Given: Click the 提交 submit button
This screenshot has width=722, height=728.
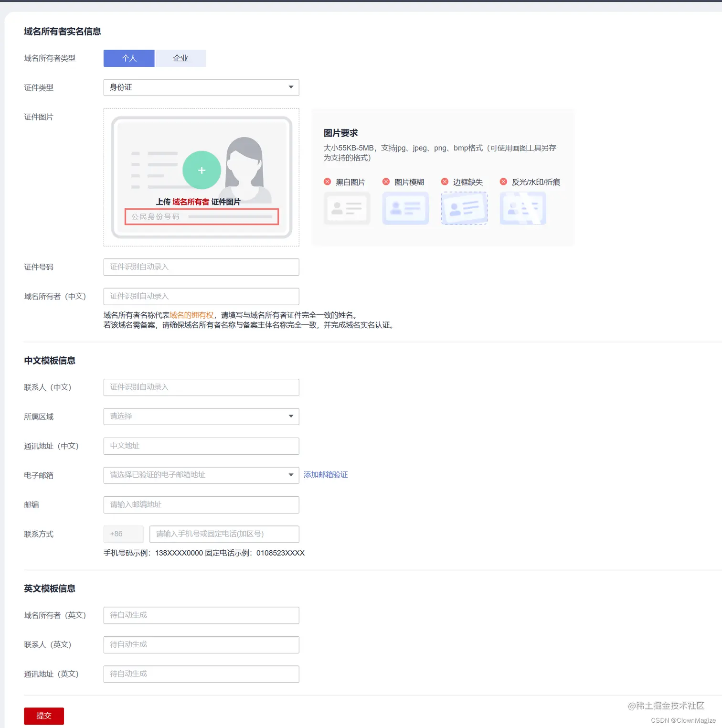Looking at the screenshot, I should click(43, 716).
